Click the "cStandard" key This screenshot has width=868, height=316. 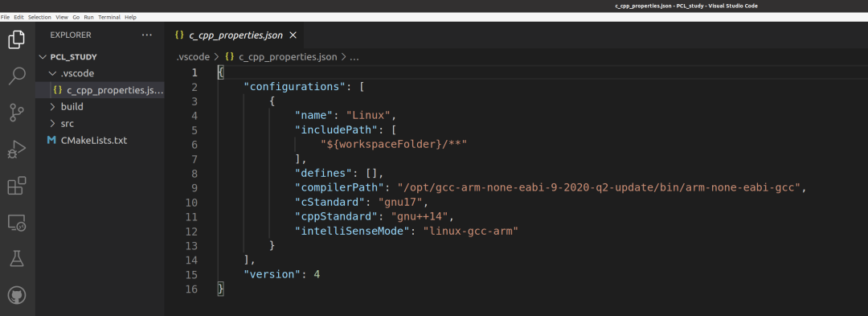tap(330, 202)
